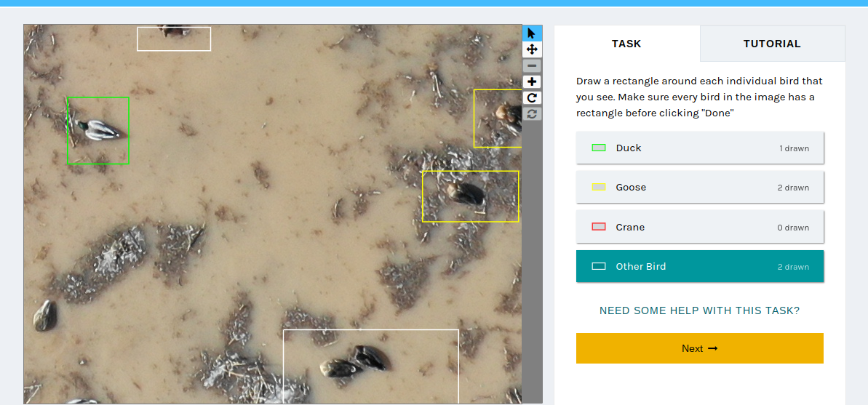The height and width of the screenshot is (405, 868).
Task: Open the 'Need some help with this task?' link
Action: (700, 310)
